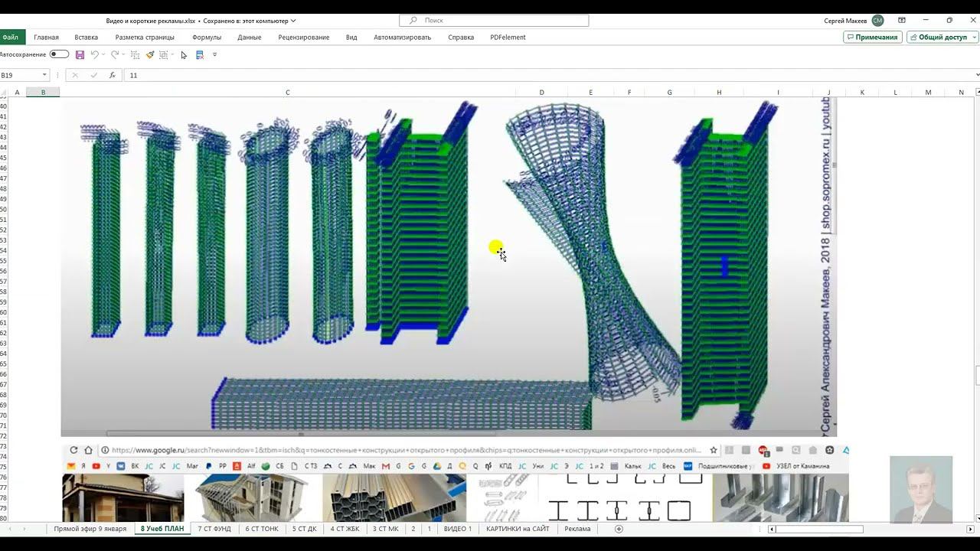This screenshot has width=980, height=551.
Task: Click the СМ account avatar
Action: click(877, 21)
